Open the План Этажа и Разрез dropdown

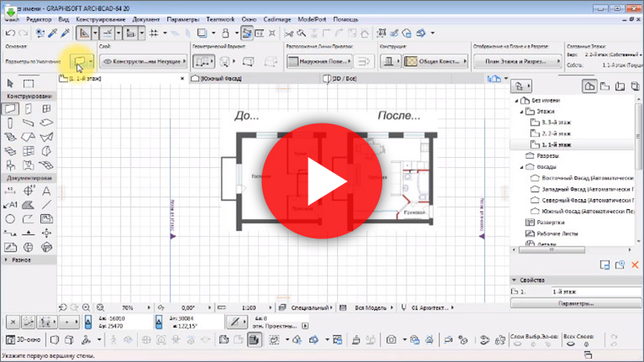pyautogui.click(x=517, y=62)
